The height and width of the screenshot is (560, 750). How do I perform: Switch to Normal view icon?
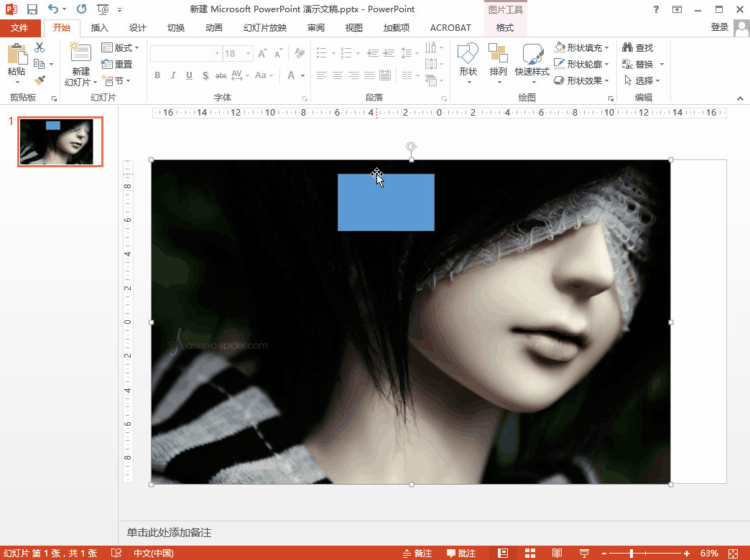[503, 554]
